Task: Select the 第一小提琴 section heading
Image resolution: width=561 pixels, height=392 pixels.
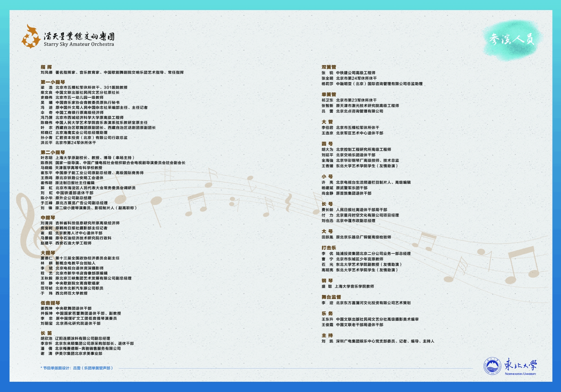Action: tap(53, 82)
